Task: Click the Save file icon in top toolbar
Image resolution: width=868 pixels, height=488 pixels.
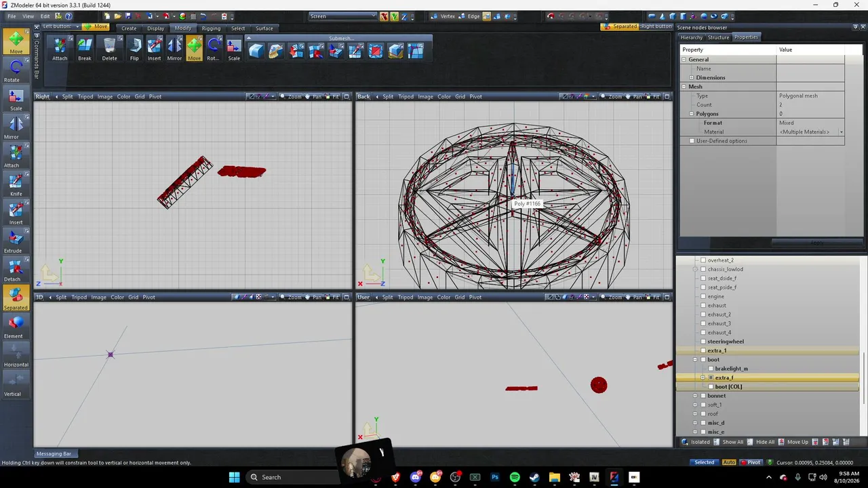Action: pyautogui.click(x=129, y=16)
